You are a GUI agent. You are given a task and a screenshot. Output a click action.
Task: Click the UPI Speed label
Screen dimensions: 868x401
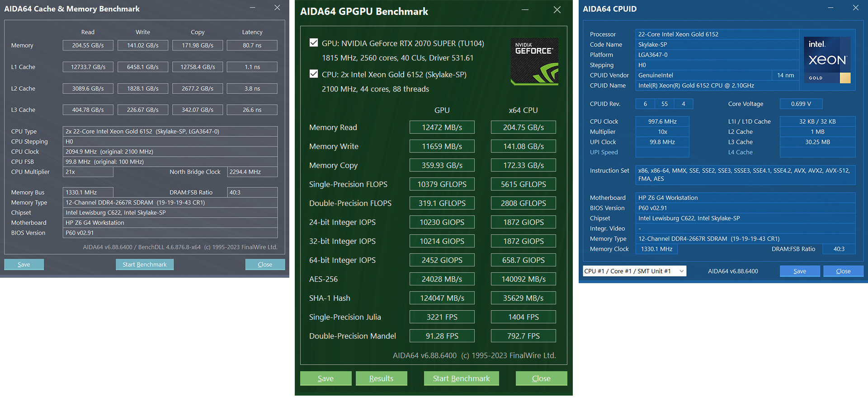click(x=604, y=152)
